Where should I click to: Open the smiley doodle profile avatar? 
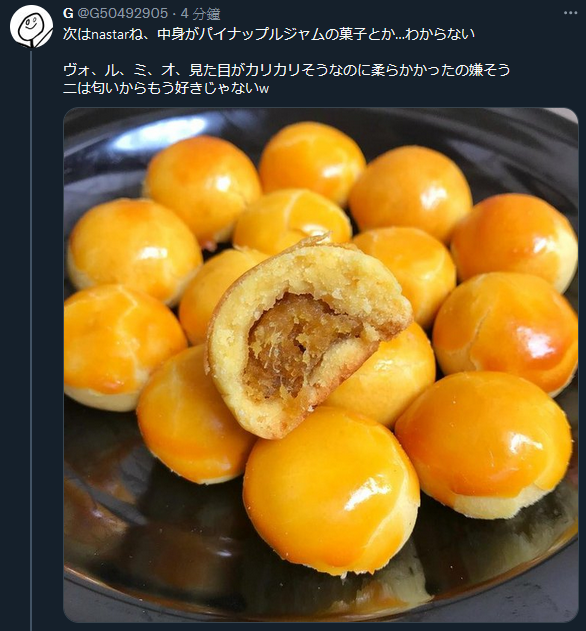[31, 27]
